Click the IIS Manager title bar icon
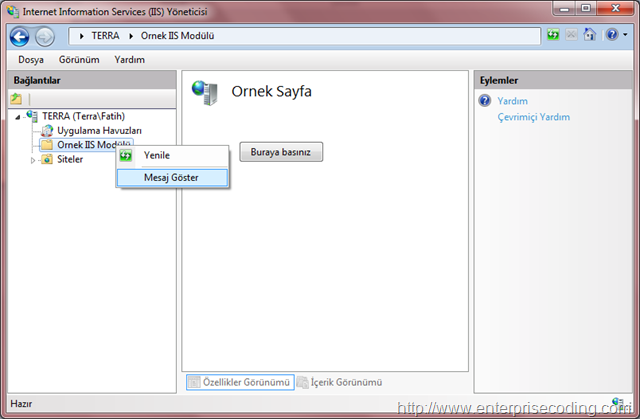Screen dimensions: 640x419 [x=13, y=11]
